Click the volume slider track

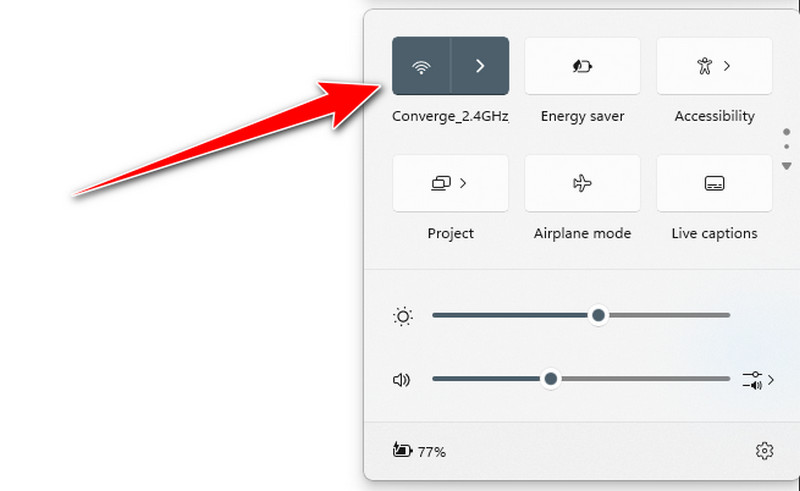(640, 379)
